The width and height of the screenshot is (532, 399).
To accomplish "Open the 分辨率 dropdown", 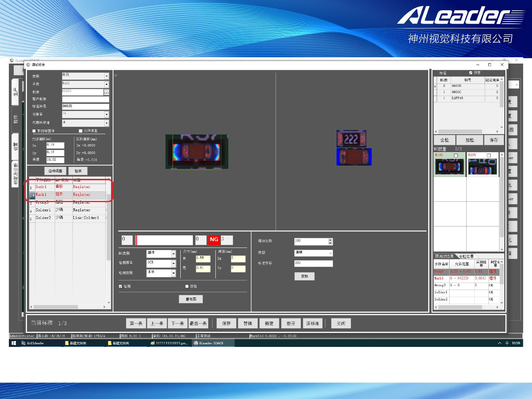I will [x=107, y=115].
